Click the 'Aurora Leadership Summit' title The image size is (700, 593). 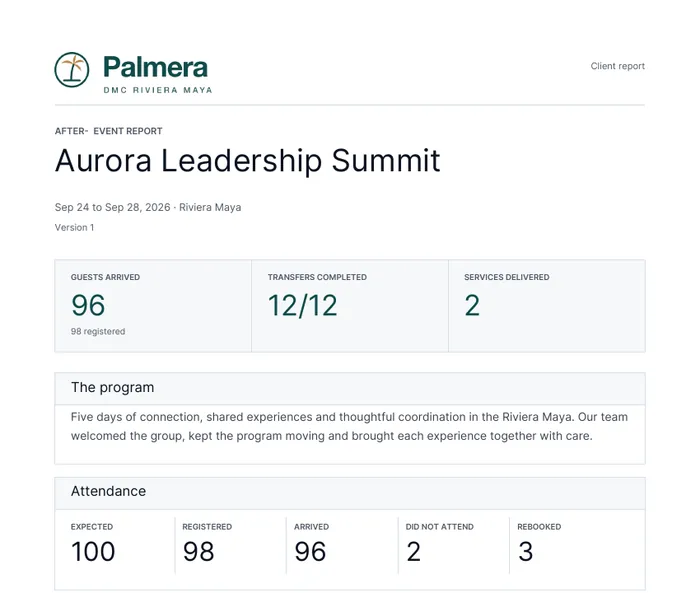[247, 161]
